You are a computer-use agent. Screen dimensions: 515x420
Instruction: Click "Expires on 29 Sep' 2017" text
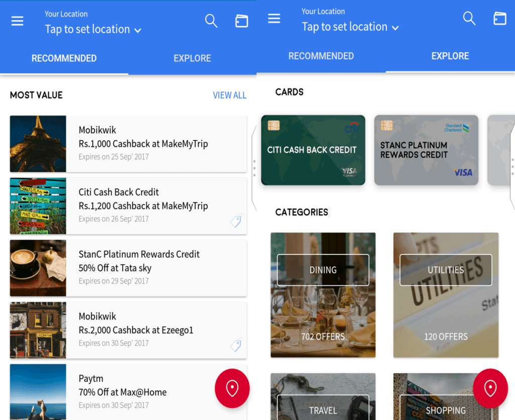tap(114, 281)
